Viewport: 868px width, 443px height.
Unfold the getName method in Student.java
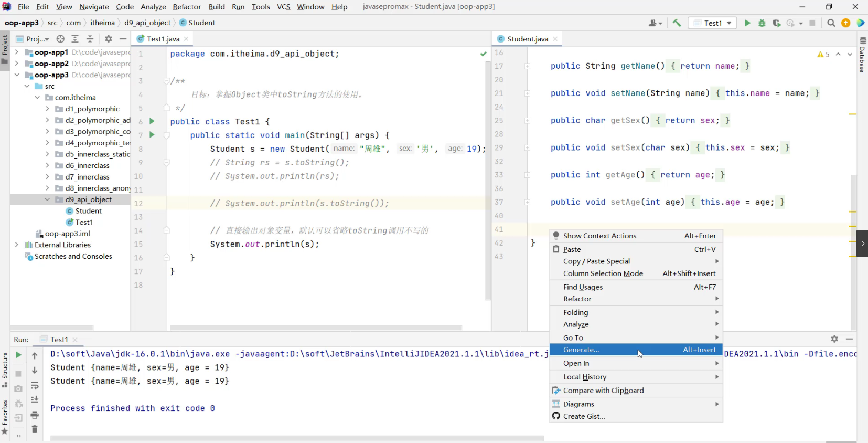[527, 66]
